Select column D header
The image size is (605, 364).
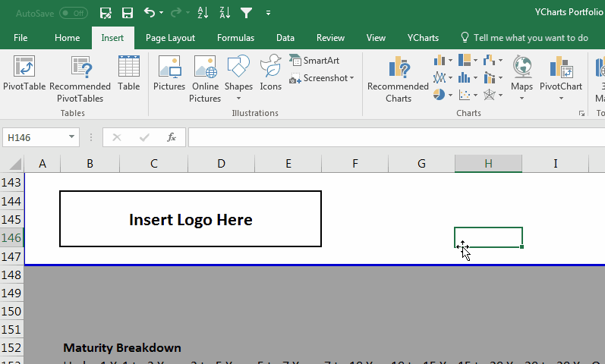pyautogui.click(x=221, y=164)
